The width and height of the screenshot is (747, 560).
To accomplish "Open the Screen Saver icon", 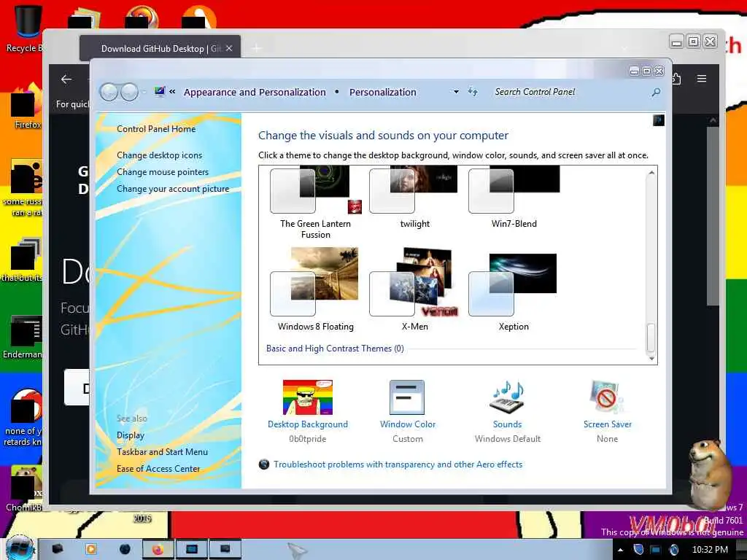I will (x=606, y=397).
